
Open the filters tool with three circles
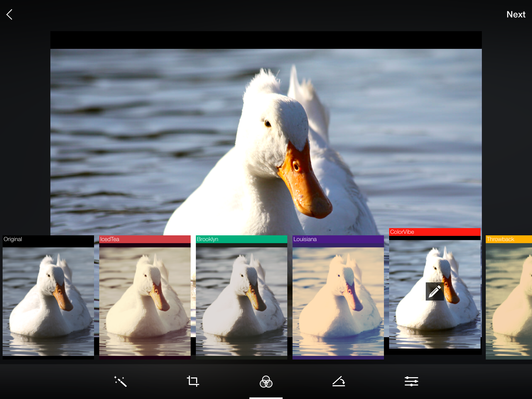(x=266, y=382)
